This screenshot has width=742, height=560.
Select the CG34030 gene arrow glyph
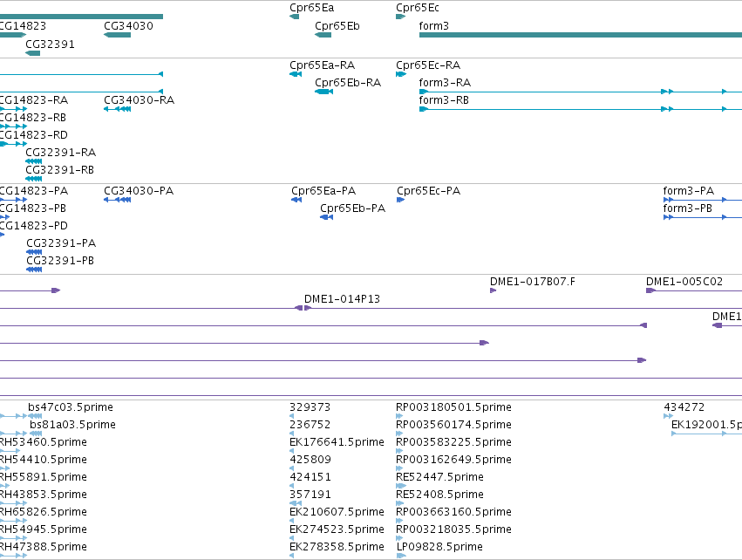(118, 35)
